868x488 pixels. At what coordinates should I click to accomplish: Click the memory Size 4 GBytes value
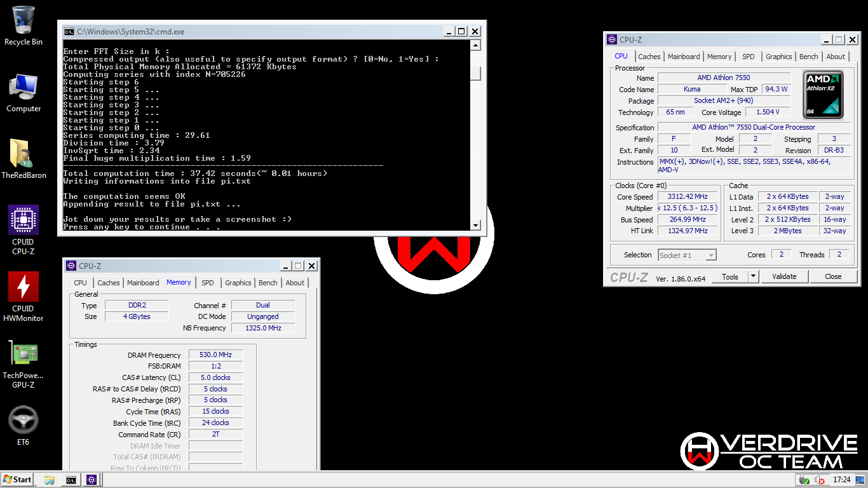tap(137, 316)
